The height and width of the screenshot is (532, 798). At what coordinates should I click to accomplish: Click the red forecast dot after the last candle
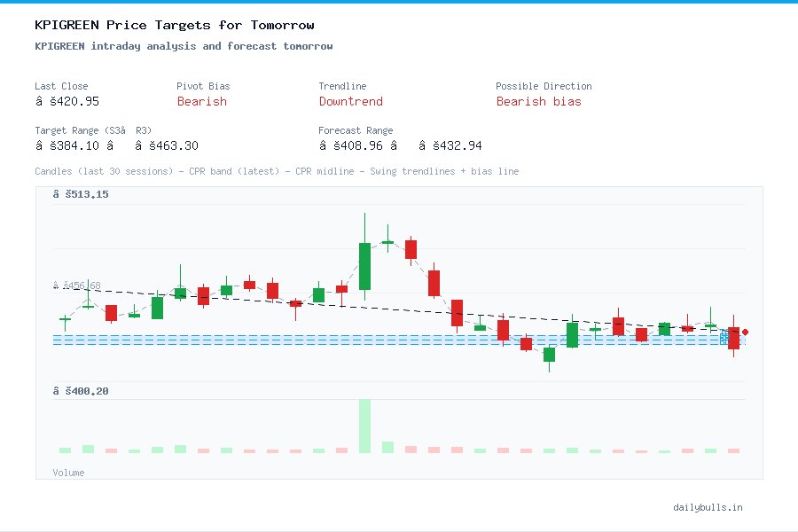[x=745, y=332]
